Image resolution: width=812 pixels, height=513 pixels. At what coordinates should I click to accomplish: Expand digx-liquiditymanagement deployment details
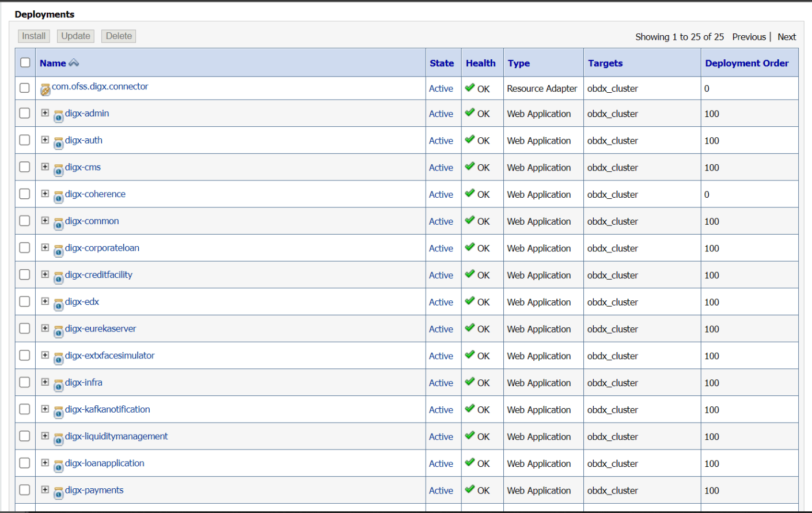coord(45,436)
